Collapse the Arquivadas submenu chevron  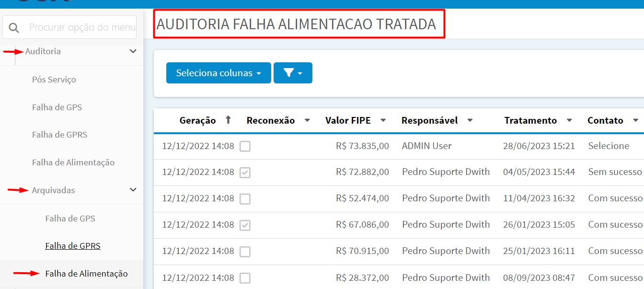click(133, 190)
